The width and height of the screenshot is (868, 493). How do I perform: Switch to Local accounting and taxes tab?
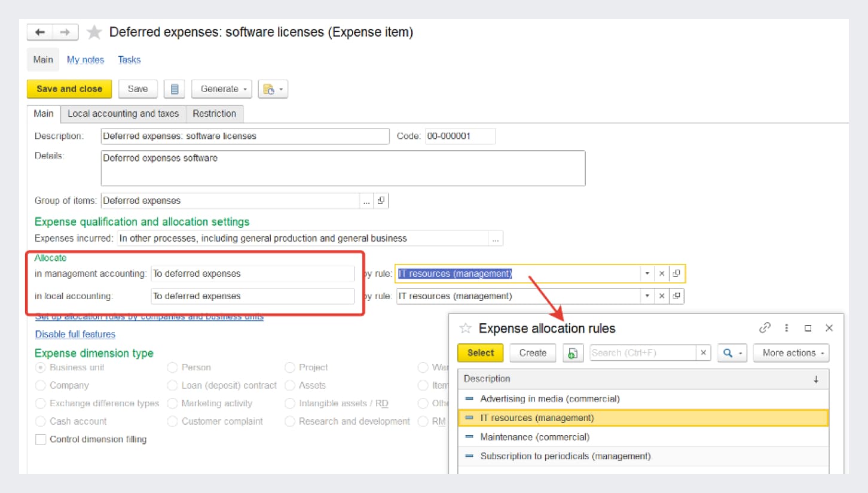click(x=123, y=114)
